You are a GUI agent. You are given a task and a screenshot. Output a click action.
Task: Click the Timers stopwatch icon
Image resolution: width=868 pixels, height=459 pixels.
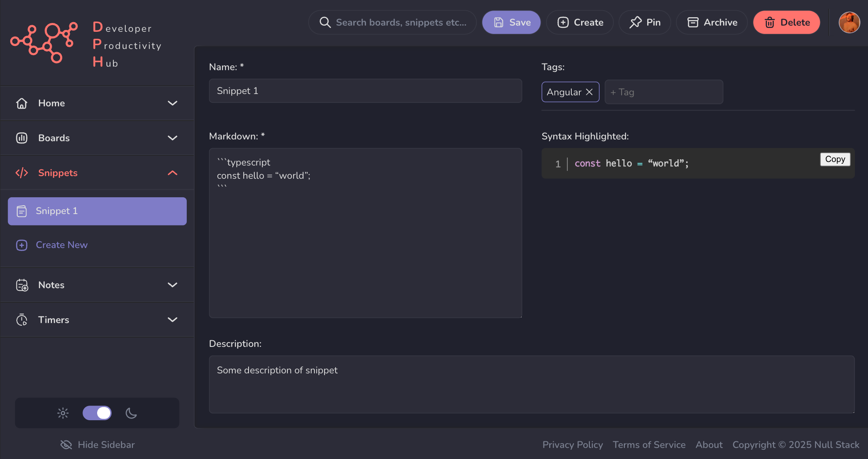(22, 320)
